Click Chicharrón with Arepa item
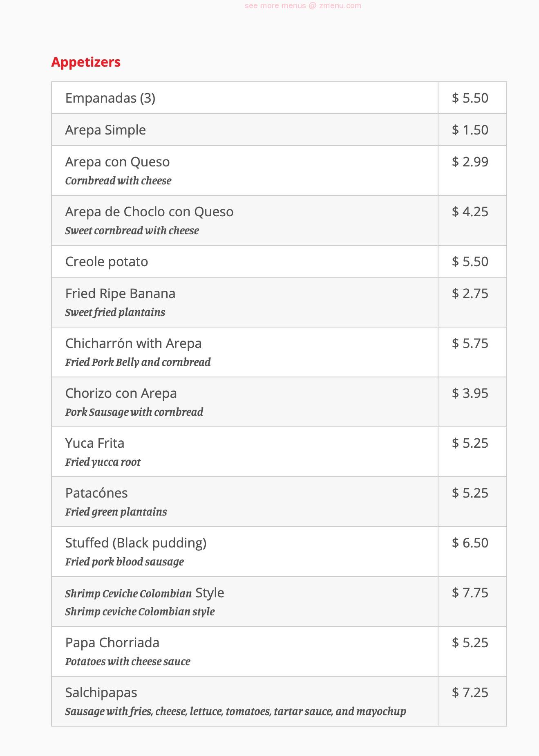Viewport: 539px width, 756px height. pyautogui.click(x=133, y=343)
